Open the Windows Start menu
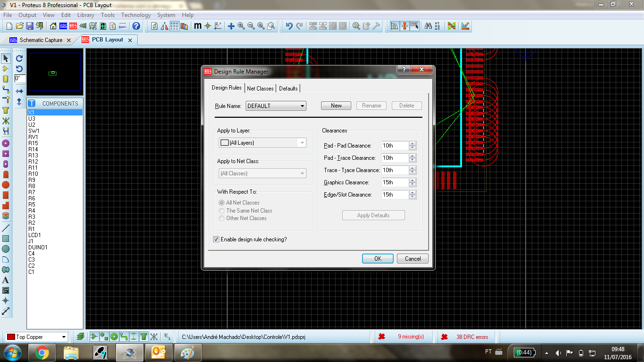This screenshot has width=644, height=362. (x=13, y=353)
